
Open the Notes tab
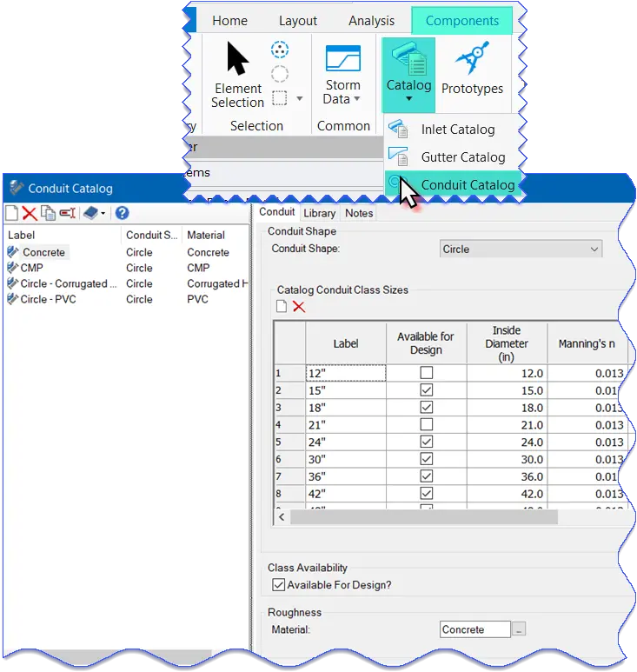point(359,213)
